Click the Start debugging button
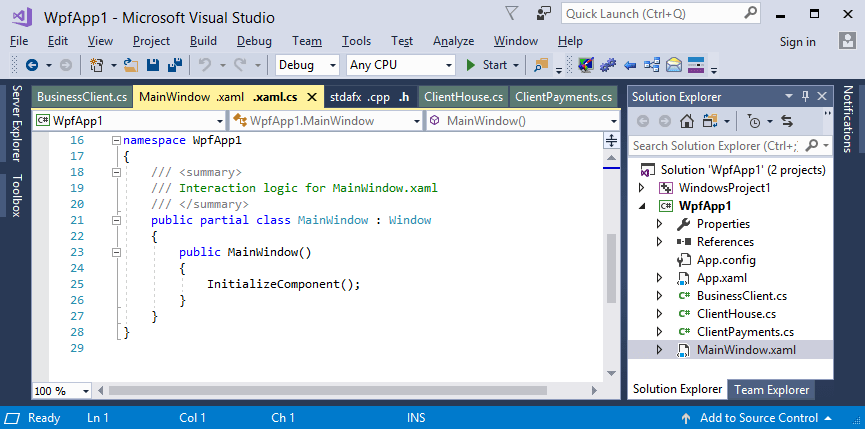 pos(487,65)
